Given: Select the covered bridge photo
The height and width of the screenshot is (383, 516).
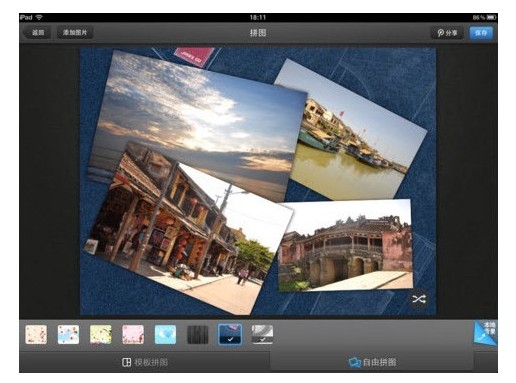Looking at the screenshot, I should (346, 245).
